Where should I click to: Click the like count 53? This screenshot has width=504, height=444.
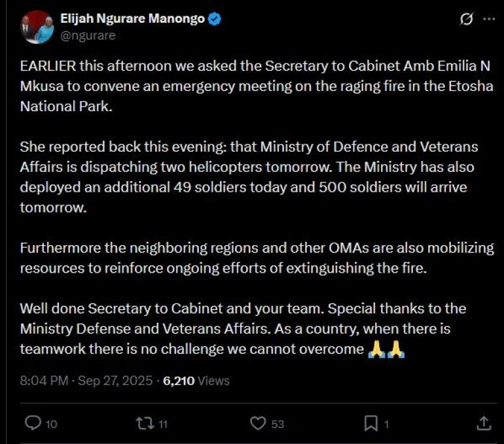(x=278, y=424)
